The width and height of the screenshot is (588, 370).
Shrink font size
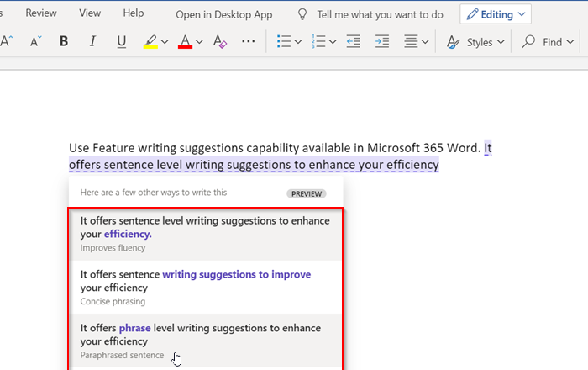[35, 42]
